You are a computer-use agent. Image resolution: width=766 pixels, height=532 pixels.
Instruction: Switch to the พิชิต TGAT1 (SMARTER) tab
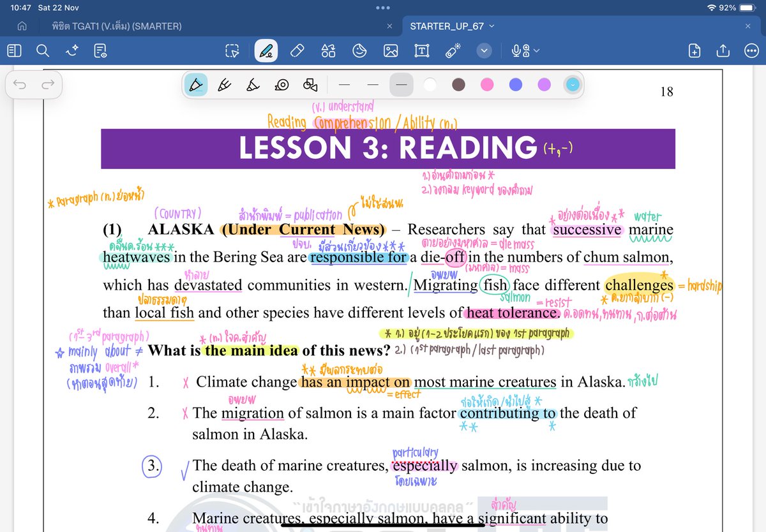117,26
